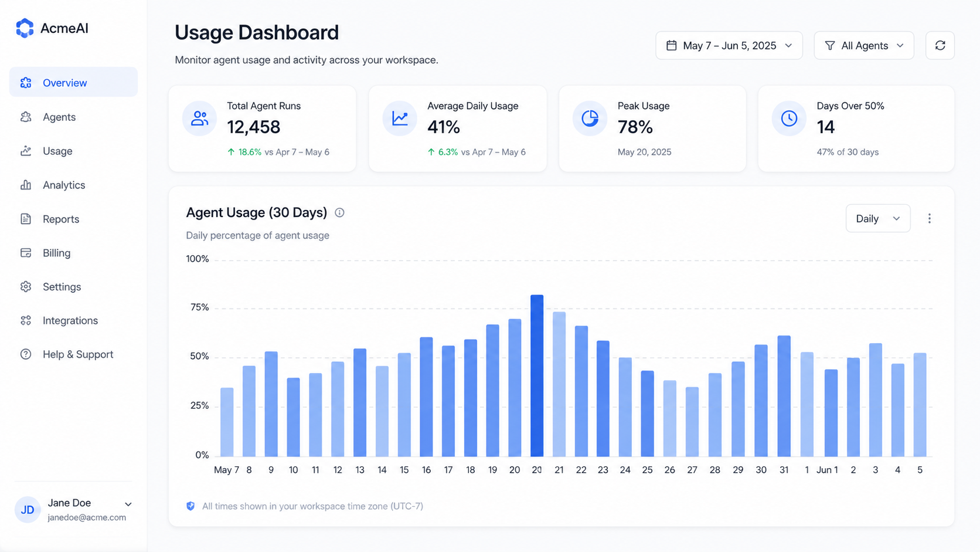Click the May 7 bar in chart

click(x=227, y=422)
